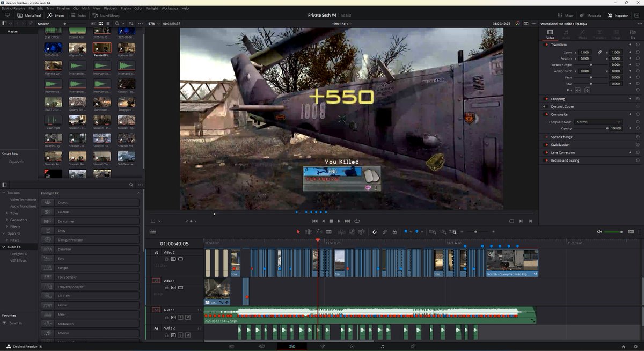Choose the Trim Edit Mode tool
The image size is (644, 351).
coord(309,232)
